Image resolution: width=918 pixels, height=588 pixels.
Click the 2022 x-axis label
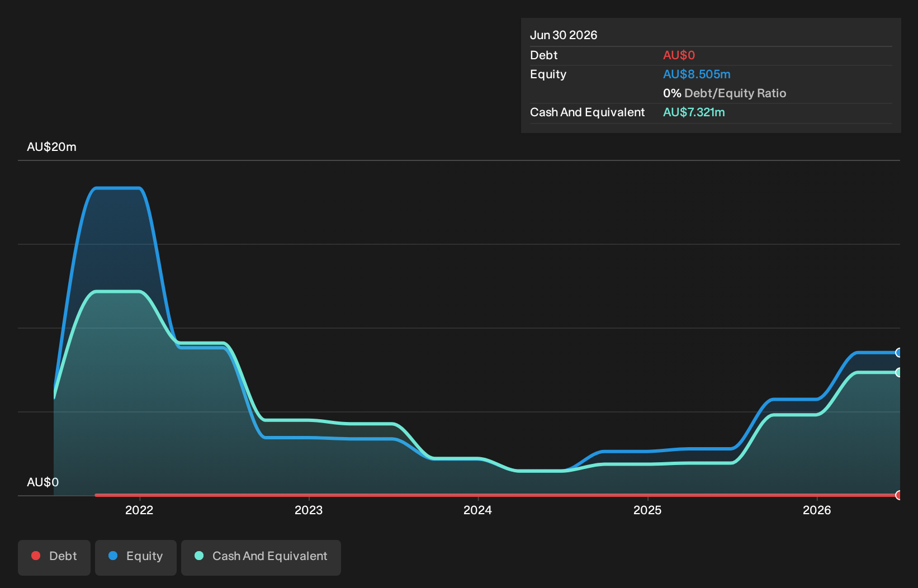point(139,510)
